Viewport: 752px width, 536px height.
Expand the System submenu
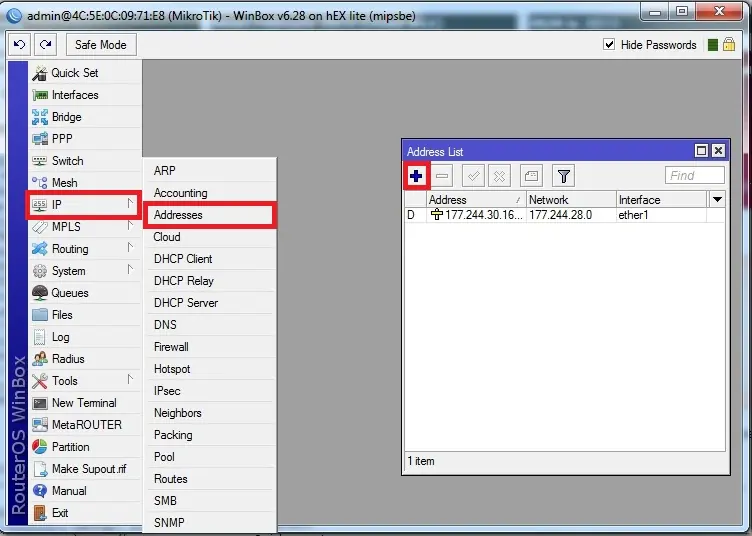(x=85, y=271)
